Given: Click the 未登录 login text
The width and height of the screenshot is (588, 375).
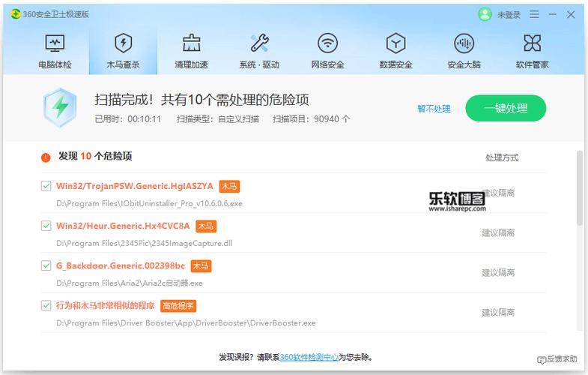Looking at the screenshot, I should pyautogui.click(x=509, y=15).
